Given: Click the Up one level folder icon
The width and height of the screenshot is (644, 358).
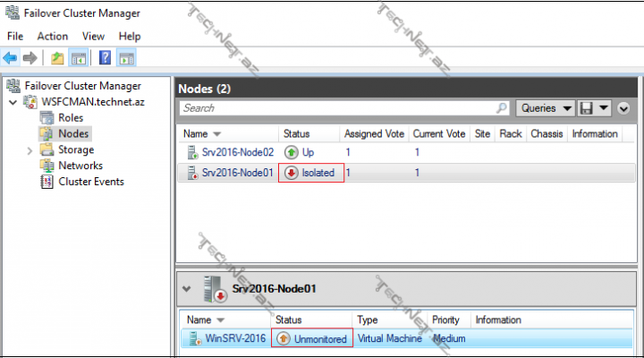Looking at the screenshot, I should [x=57, y=58].
